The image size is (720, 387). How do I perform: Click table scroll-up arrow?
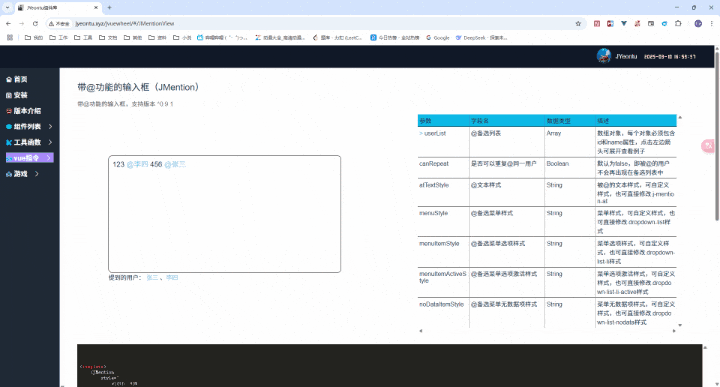680,118
